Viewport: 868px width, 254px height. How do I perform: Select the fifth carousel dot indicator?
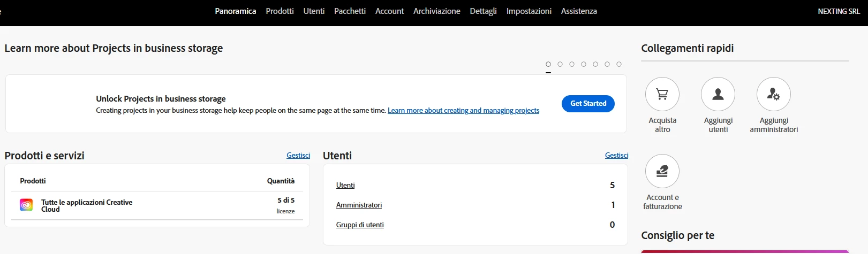pos(595,64)
